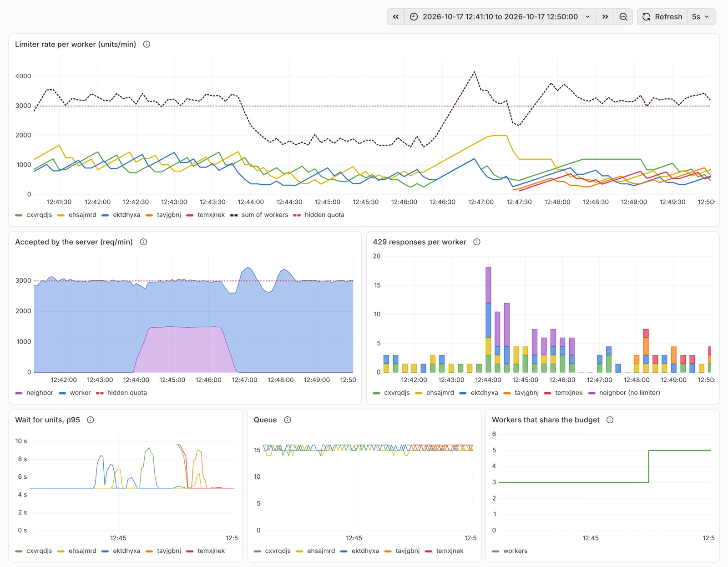
Task: Show info for Workers that share the budget
Action: 610,420
